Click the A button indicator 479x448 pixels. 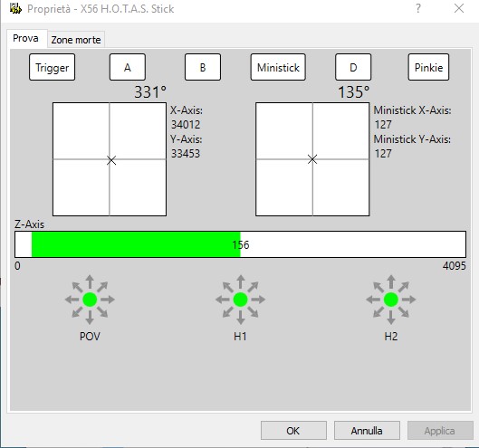(128, 67)
